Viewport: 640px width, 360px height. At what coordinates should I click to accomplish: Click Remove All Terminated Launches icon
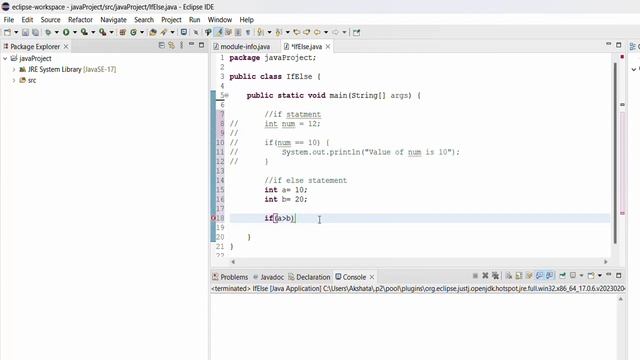click(x=496, y=276)
